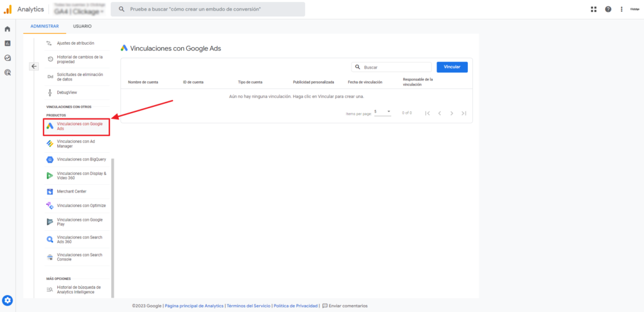Click the Google Ads logo in sidebar
The height and width of the screenshot is (312, 644).
(50, 126)
